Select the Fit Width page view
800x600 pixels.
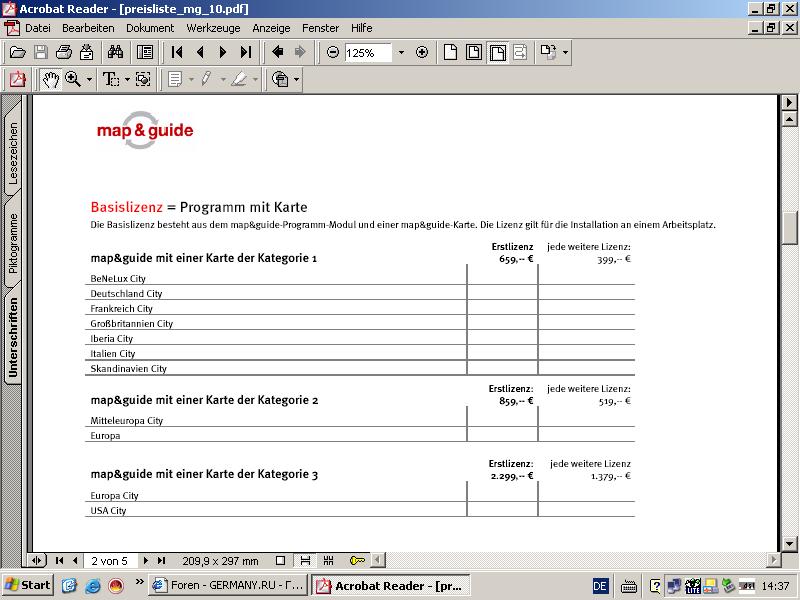[497, 52]
